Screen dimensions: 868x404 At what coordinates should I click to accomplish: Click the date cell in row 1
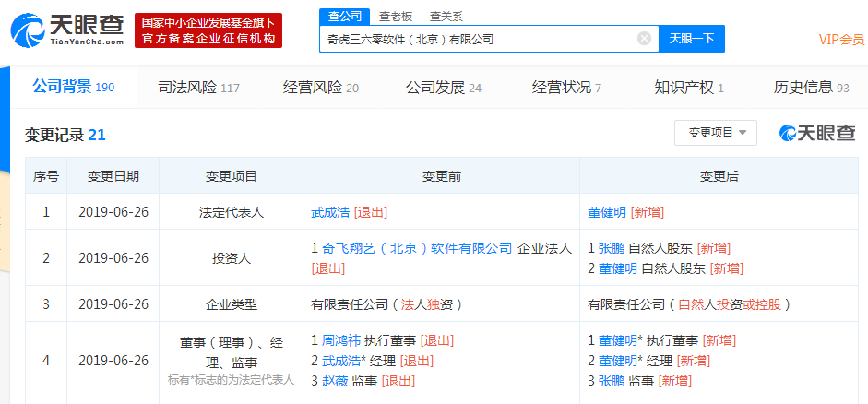coord(113,212)
